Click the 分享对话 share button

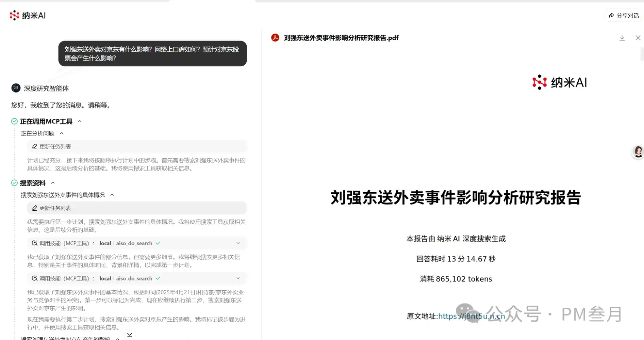point(624,16)
